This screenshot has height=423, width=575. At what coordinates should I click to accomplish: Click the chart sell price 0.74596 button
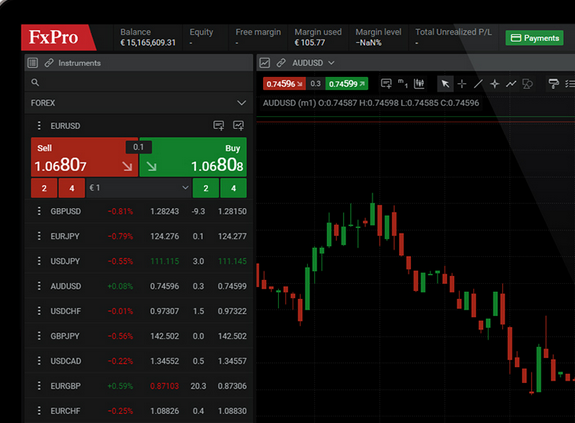pos(284,84)
